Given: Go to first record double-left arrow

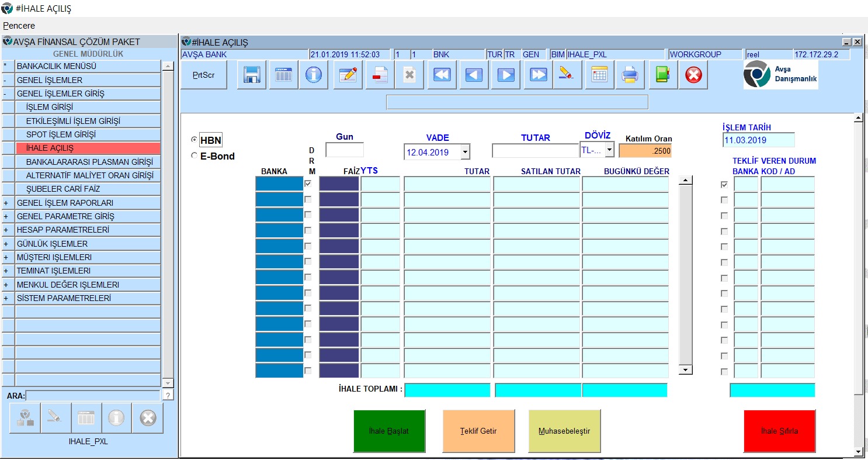Looking at the screenshot, I should (442, 75).
